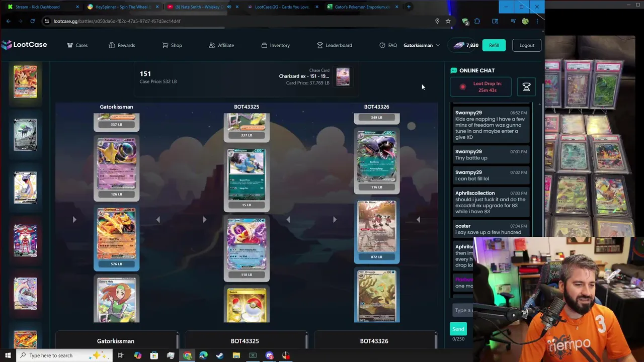Open a new browser tab
Image resolution: width=644 pixels, height=362 pixels.
pyautogui.click(x=409, y=7)
